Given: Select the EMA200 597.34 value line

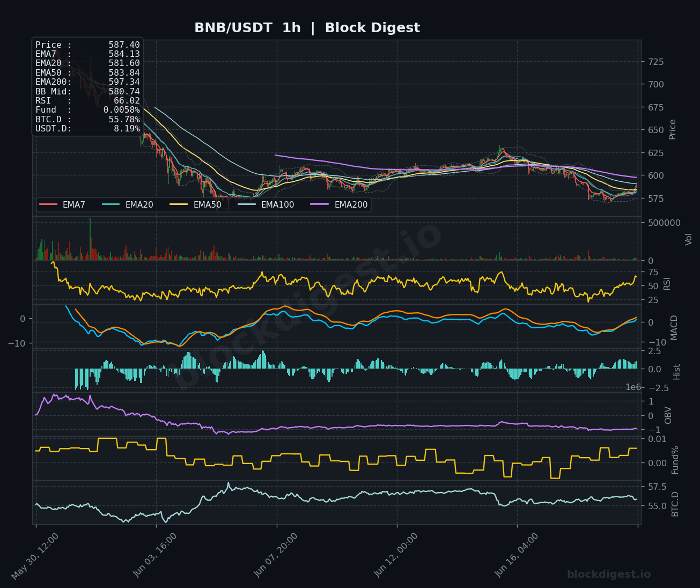Looking at the screenshot, I should pos(87,82).
